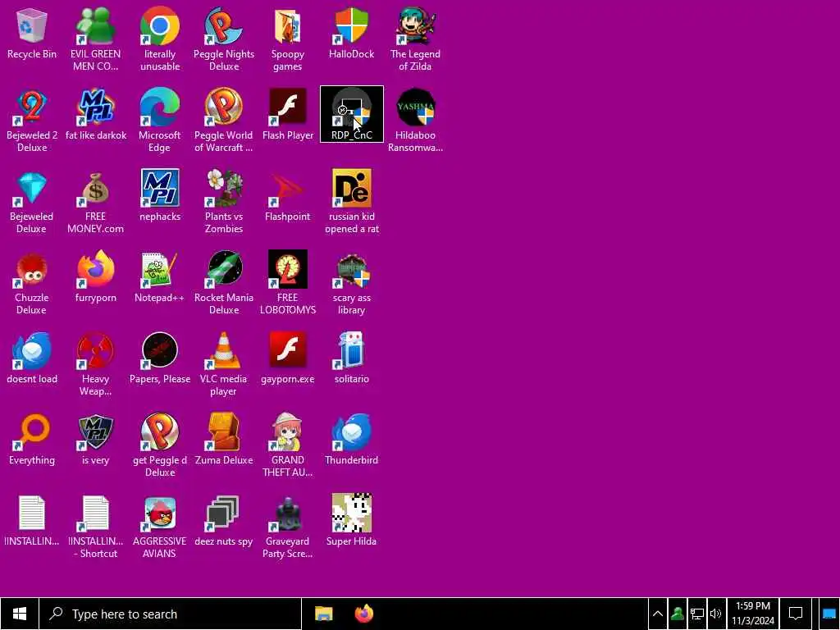The image size is (840, 630).
Task: Click the Firefox desktop shortcut below FREE MONEY.com
Action: click(95, 277)
